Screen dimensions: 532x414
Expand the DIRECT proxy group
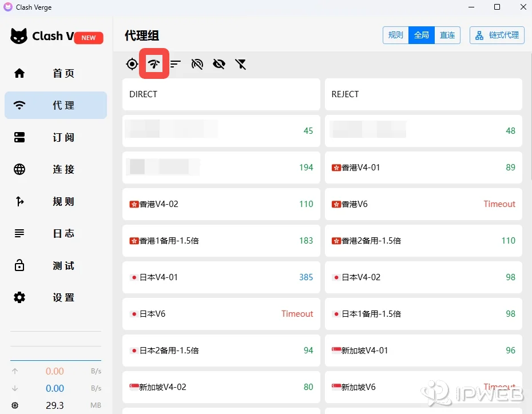[221, 94]
